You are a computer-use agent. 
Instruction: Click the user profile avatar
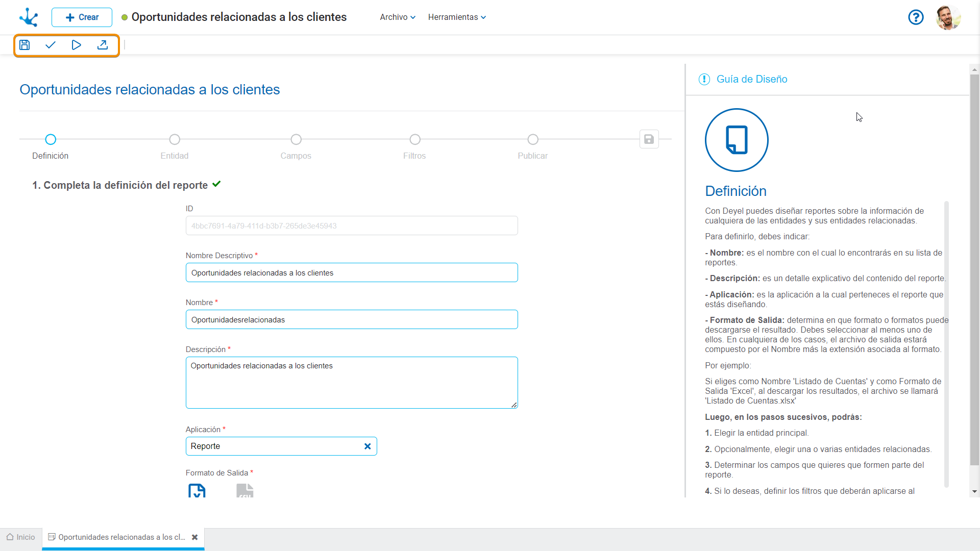[948, 17]
